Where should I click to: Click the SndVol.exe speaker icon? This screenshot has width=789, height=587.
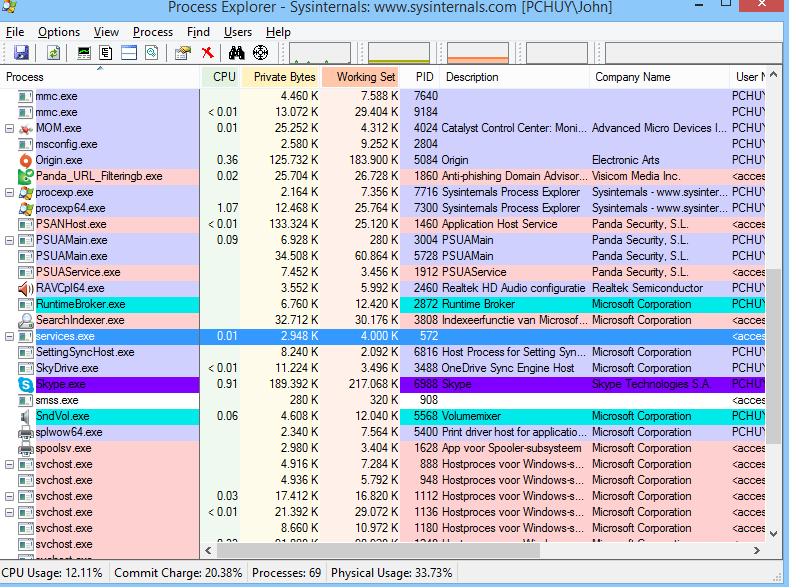25,416
